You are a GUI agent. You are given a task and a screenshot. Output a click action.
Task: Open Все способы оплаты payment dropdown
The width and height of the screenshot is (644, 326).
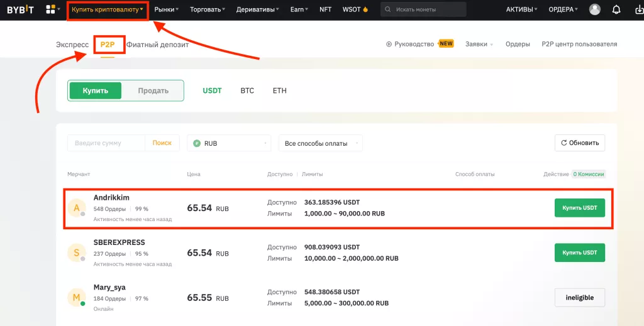tap(320, 143)
